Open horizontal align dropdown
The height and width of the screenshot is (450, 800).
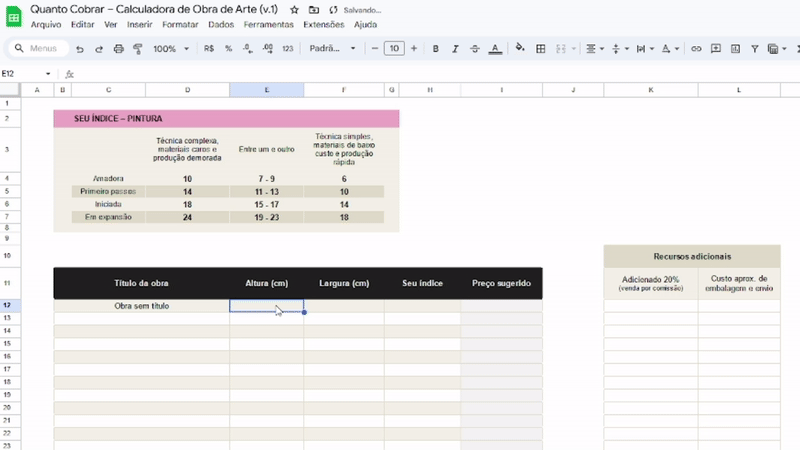pos(594,48)
